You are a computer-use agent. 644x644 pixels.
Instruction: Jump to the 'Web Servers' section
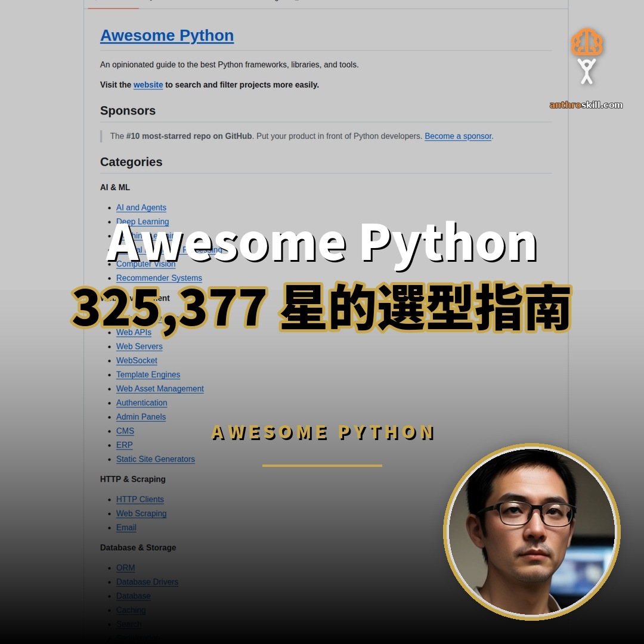139,346
